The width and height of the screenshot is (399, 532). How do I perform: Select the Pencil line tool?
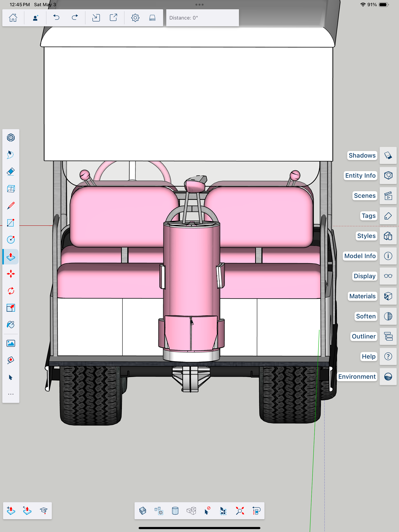[x=11, y=206]
